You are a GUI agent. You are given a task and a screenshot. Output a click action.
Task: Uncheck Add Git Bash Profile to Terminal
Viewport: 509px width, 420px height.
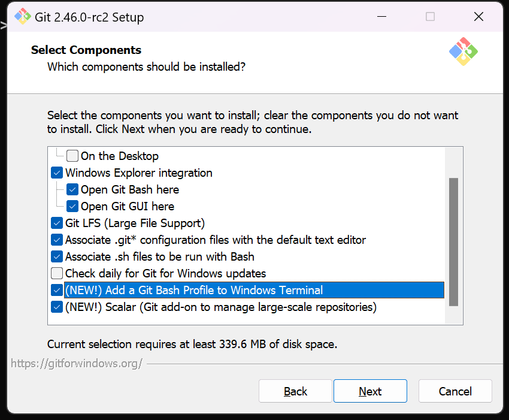(x=57, y=291)
